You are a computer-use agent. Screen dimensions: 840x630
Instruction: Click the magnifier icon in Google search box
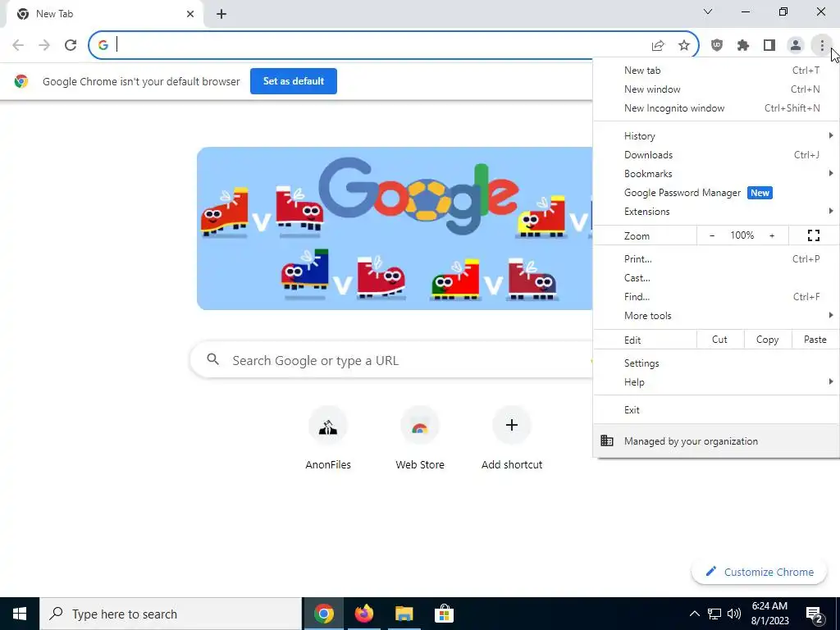click(212, 359)
